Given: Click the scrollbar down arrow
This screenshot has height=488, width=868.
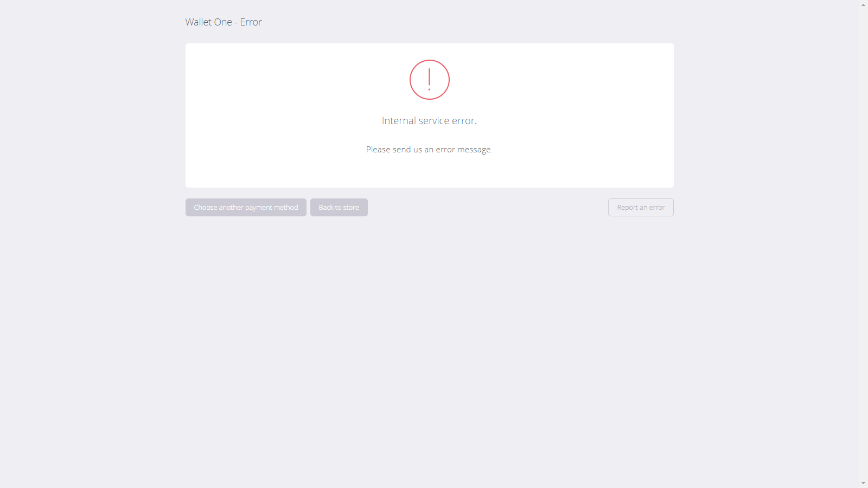Looking at the screenshot, I should click(x=863, y=483).
